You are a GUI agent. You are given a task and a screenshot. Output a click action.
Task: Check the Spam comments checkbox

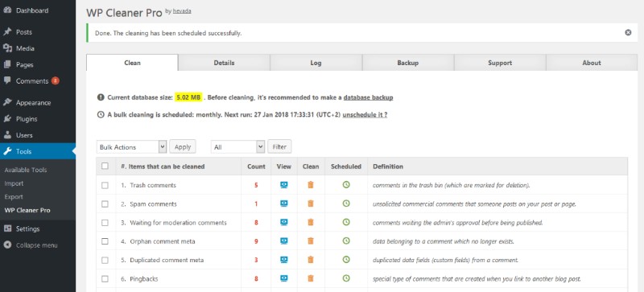(x=105, y=204)
